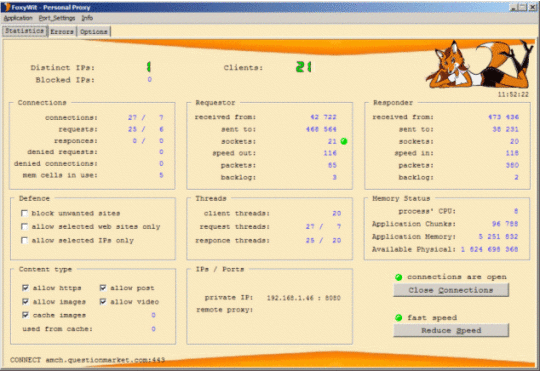Click the speed out value 116

pyautogui.click(x=330, y=153)
